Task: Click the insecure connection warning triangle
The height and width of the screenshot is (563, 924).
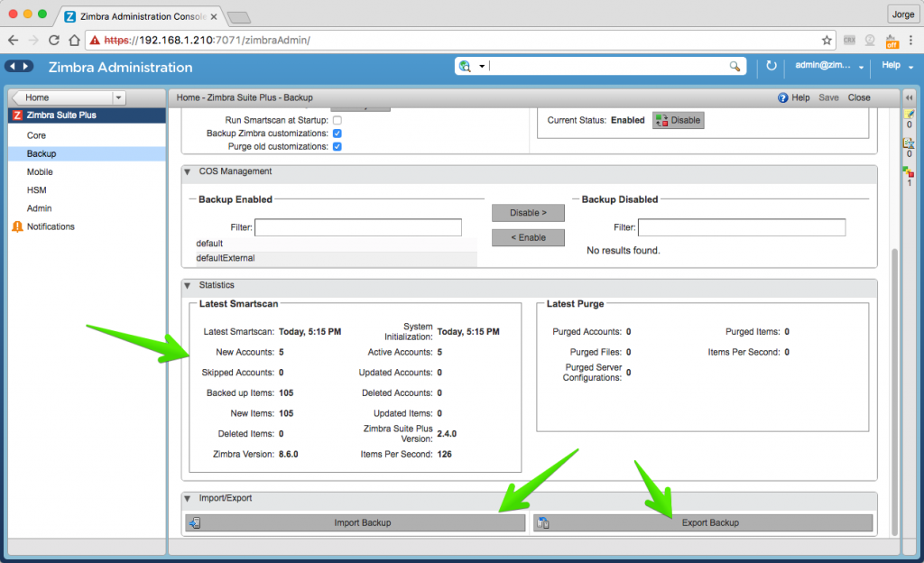Action: point(94,40)
